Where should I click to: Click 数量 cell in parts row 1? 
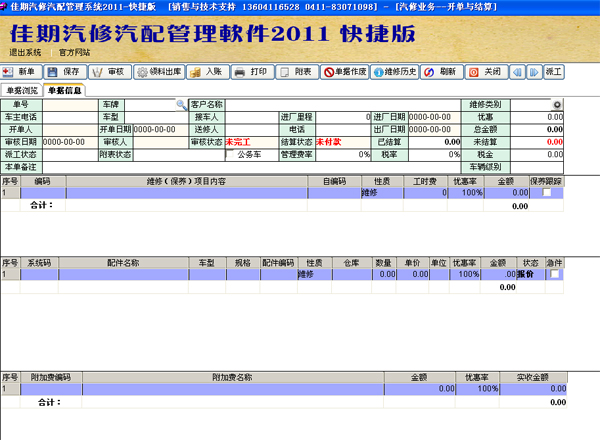(384, 274)
